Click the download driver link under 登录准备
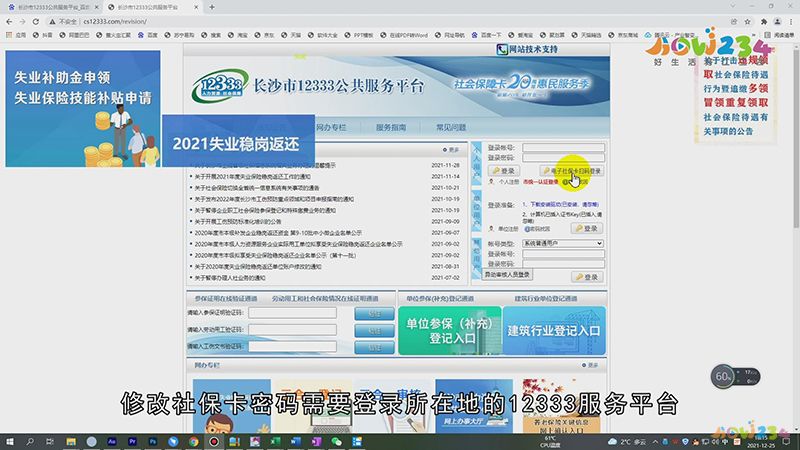The image size is (800, 450). [x=564, y=205]
